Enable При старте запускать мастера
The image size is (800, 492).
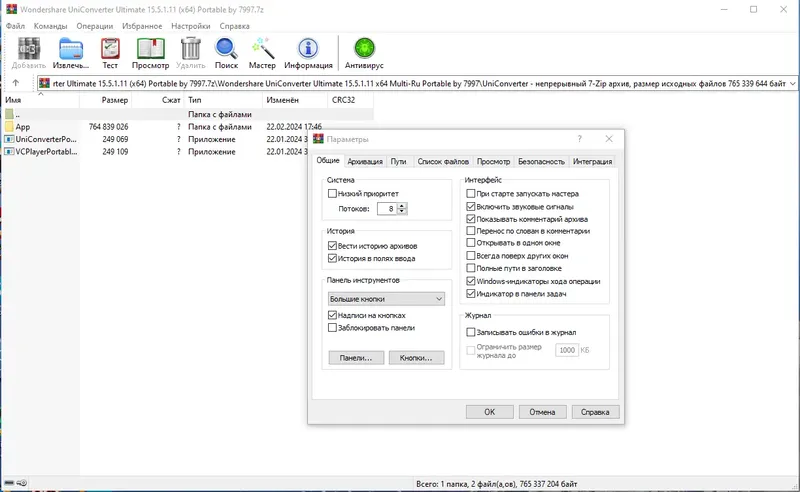[471, 193]
